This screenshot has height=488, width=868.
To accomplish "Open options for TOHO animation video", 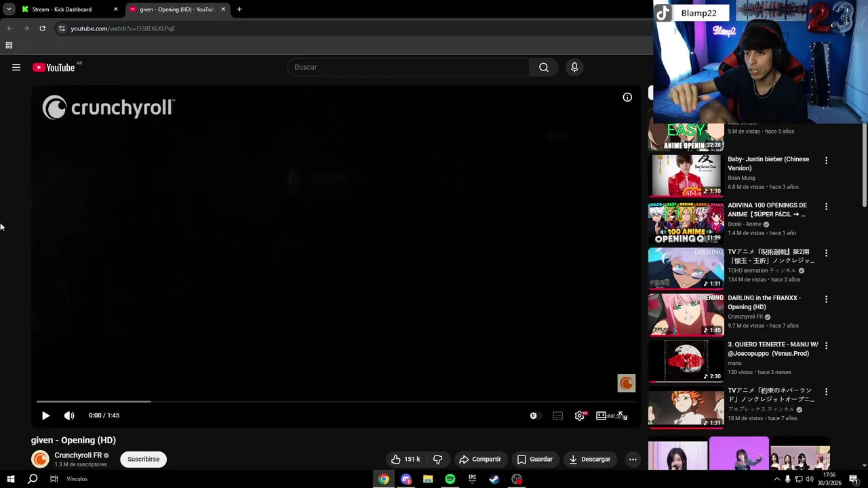I will (826, 253).
